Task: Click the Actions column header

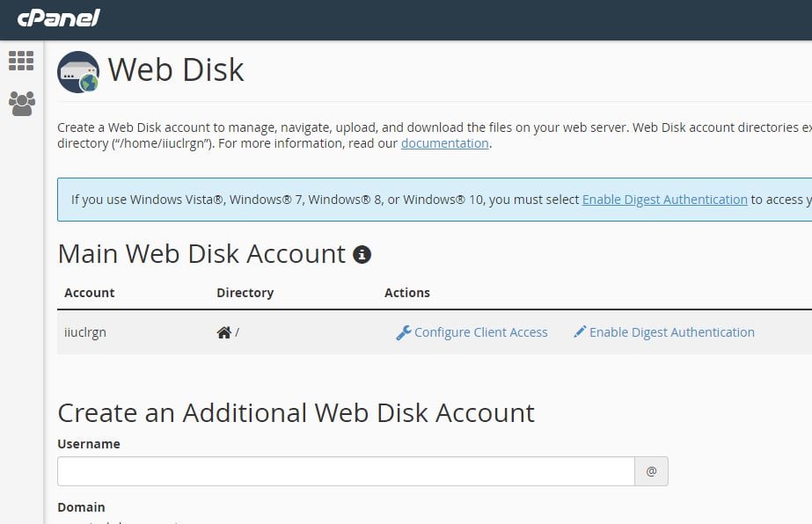Action: [407, 292]
